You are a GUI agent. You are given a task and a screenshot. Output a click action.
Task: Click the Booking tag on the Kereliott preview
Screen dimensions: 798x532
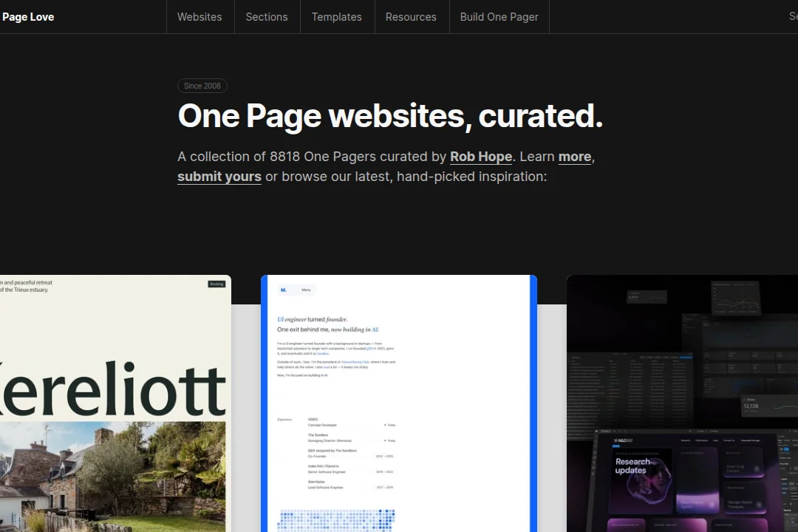tap(216, 284)
